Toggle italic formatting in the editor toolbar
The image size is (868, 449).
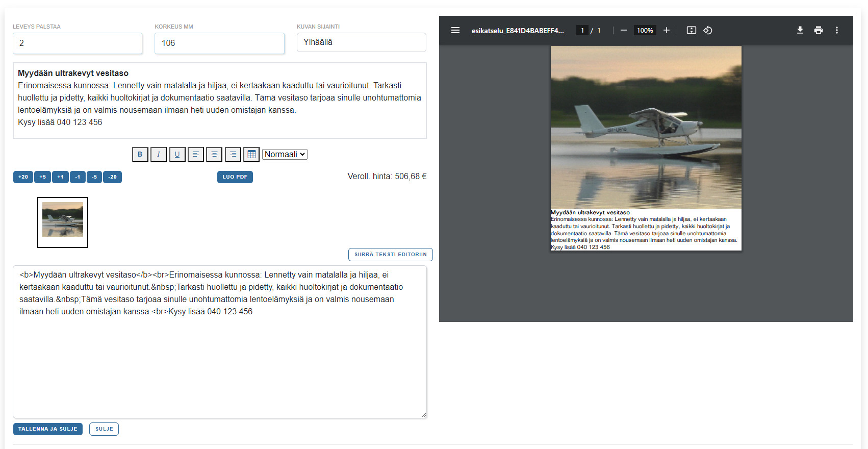pos(159,154)
